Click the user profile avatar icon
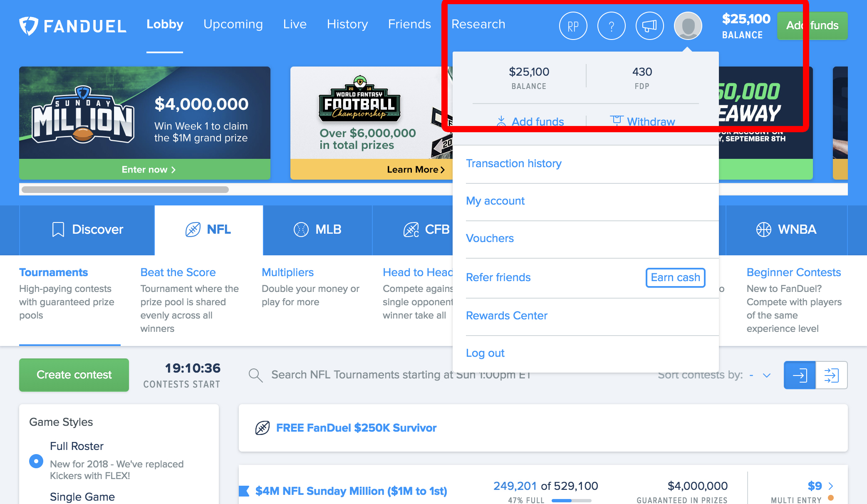Image resolution: width=867 pixels, height=504 pixels. click(688, 26)
